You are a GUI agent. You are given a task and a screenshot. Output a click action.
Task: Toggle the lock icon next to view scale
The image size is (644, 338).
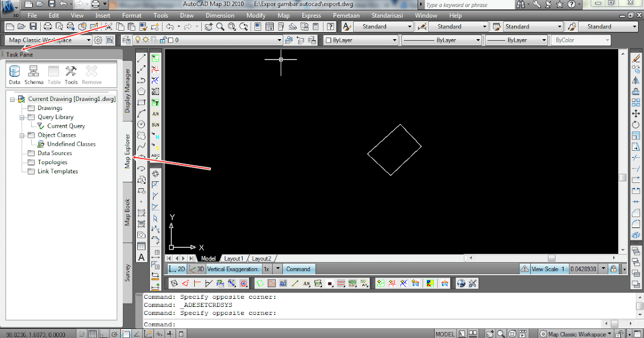(x=613, y=269)
